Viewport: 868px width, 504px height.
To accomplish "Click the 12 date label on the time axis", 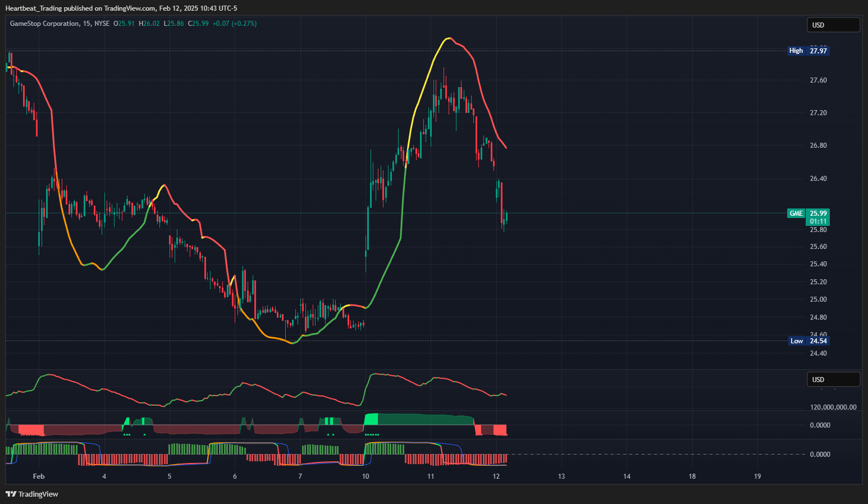I will pos(496,476).
